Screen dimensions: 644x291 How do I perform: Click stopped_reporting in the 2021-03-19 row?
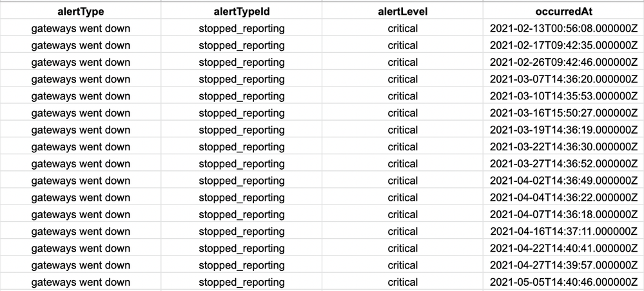(x=242, y=130)
